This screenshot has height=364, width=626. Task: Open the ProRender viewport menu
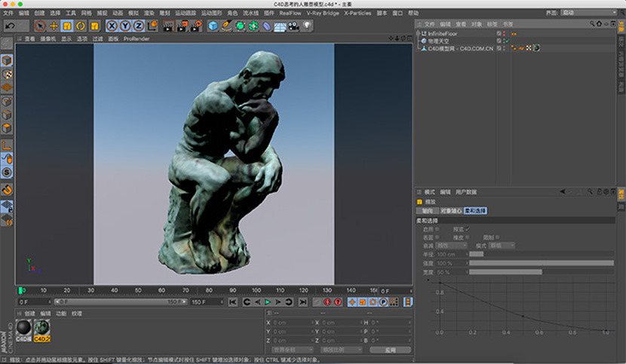[137, 38]
